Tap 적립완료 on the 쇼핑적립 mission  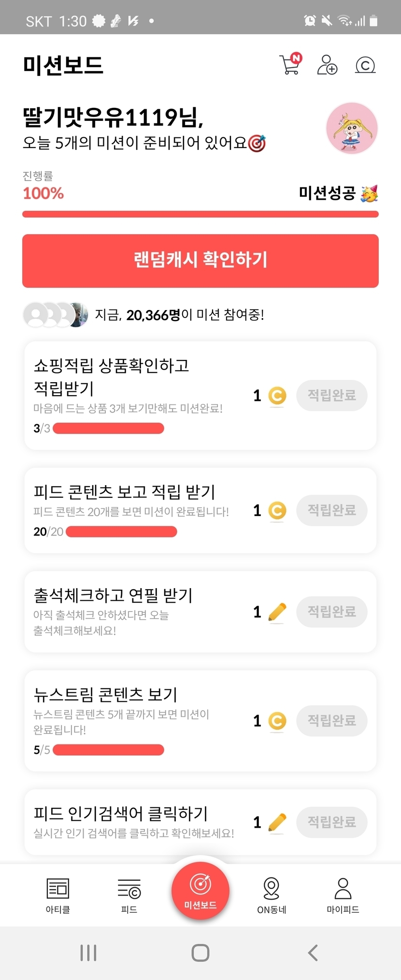point(331,396)
